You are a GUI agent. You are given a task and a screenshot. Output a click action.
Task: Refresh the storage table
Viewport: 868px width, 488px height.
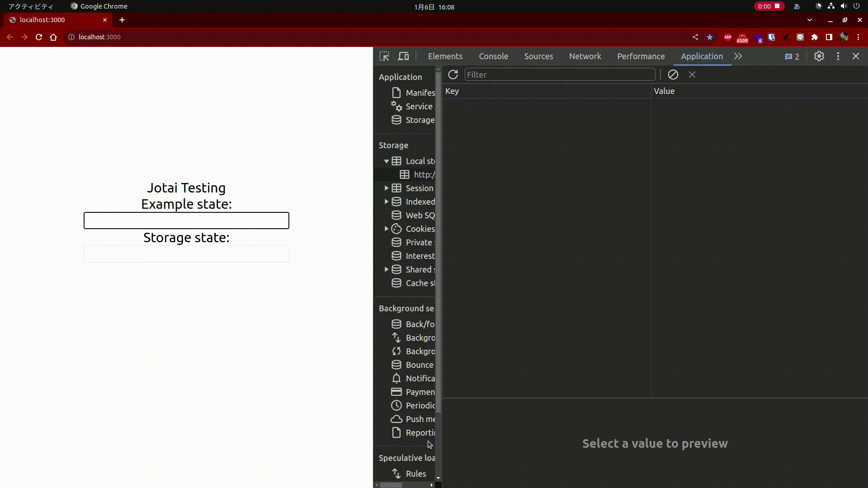(x=453, y=75)
